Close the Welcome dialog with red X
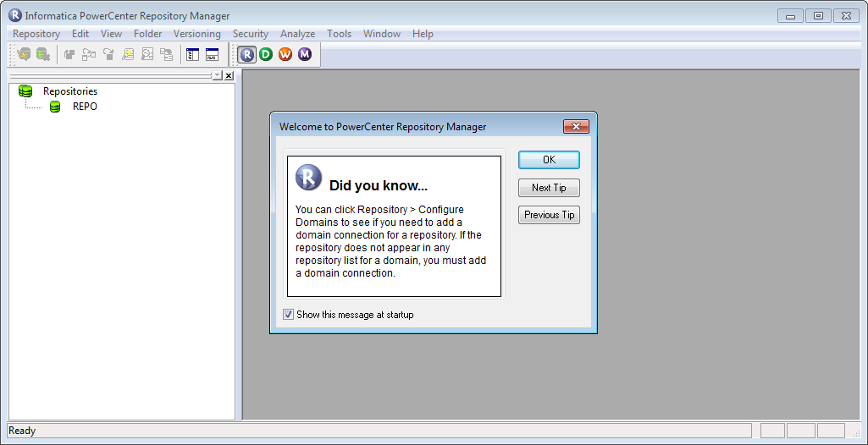Viewport: 868px width, 445px height. click(577, 127)
